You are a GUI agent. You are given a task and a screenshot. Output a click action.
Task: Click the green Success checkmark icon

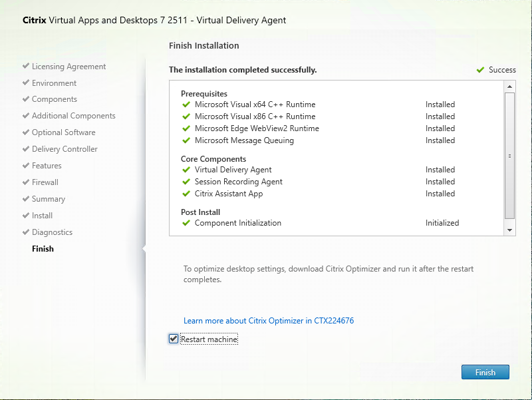click(480, 70)
